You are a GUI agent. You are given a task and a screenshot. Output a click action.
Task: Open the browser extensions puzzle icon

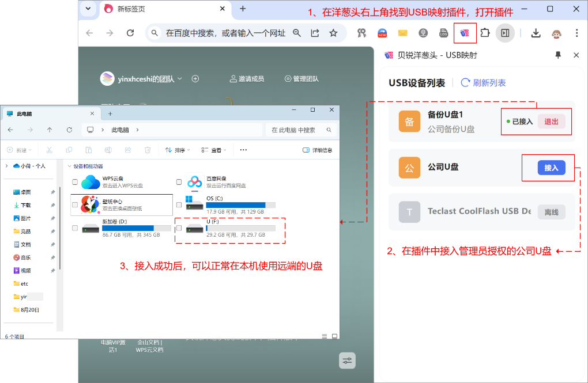[484, 33]
